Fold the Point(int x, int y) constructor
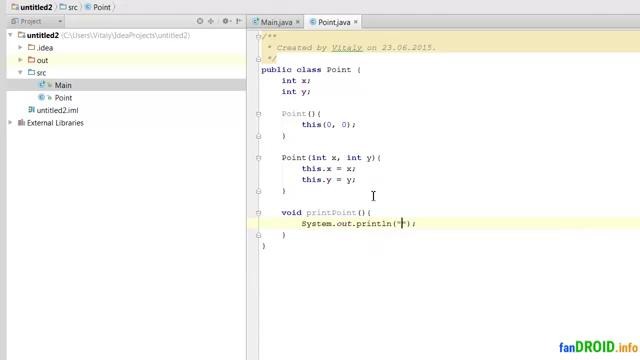This screenshot has width=640, height=360. click(258, 158)
